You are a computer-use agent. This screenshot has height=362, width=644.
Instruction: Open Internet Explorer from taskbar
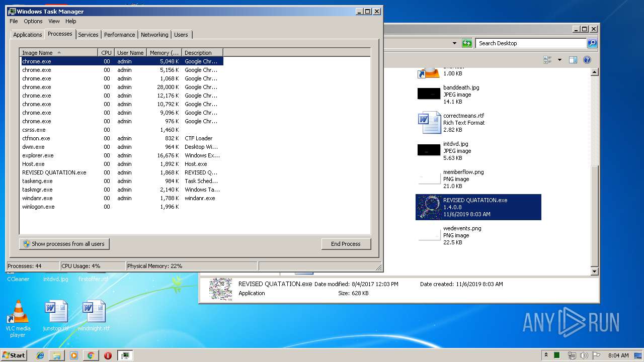[40, 355]
